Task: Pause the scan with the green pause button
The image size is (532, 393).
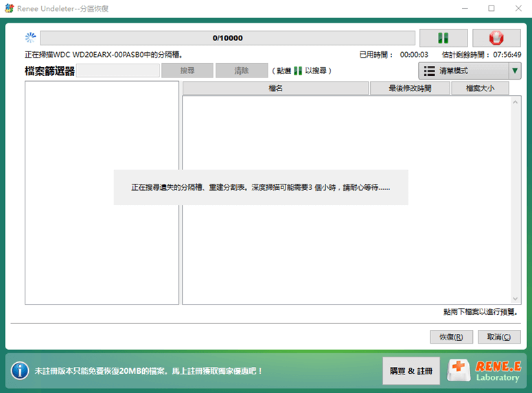Action: point(443,38)
